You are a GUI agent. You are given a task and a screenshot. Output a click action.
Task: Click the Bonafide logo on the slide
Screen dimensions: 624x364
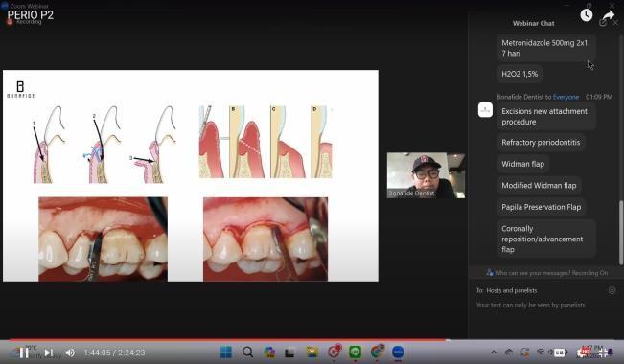click(x=20, y=89)
